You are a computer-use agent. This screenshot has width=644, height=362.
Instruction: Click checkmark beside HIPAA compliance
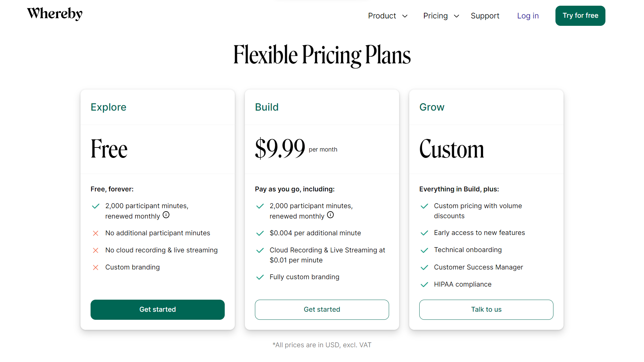(424, 285)
